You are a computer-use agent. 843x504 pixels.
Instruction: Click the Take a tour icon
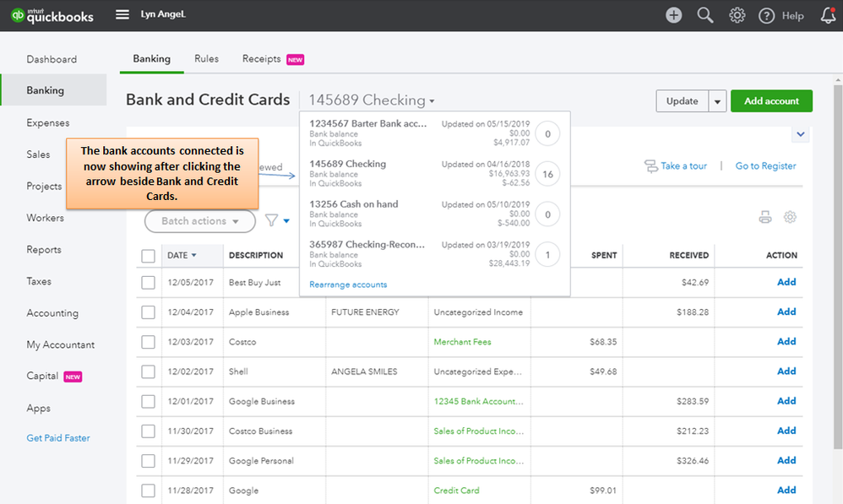[x=651, y=166]
